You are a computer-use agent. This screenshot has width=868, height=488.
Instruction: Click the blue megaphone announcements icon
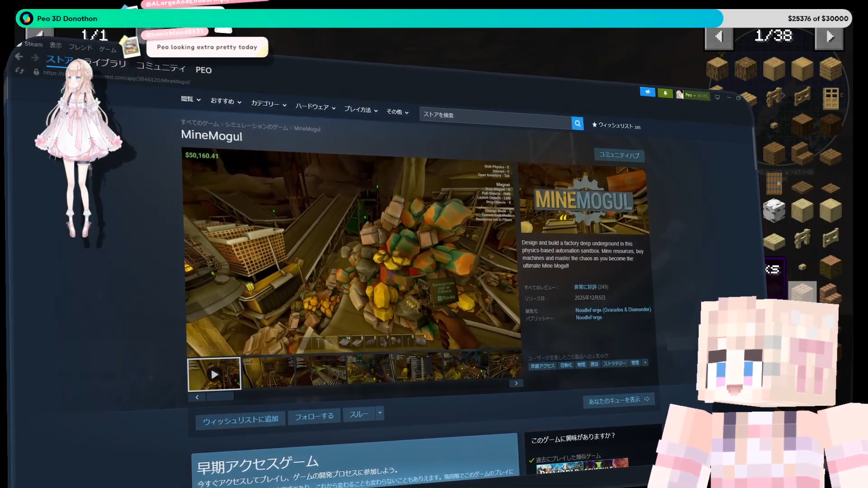(x=647, y=92)
